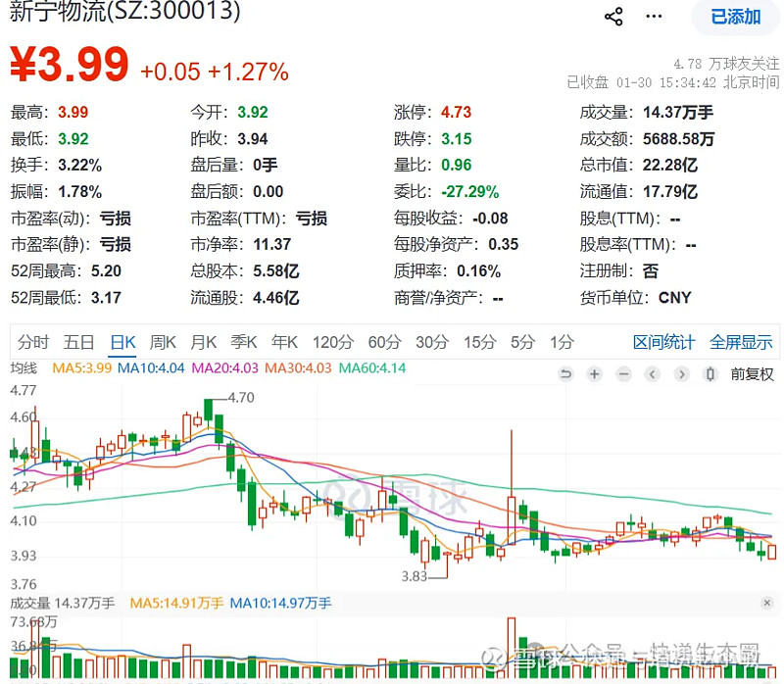Reset chart view using the undo arrow icon

click(x=566, y=374)
